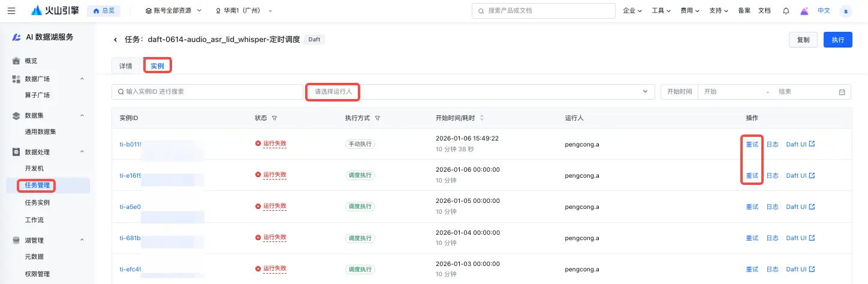Open Daft UI for 2026-01-05 row
The image size is (868, 284).
pyautogui.click(x=800, y=207)
